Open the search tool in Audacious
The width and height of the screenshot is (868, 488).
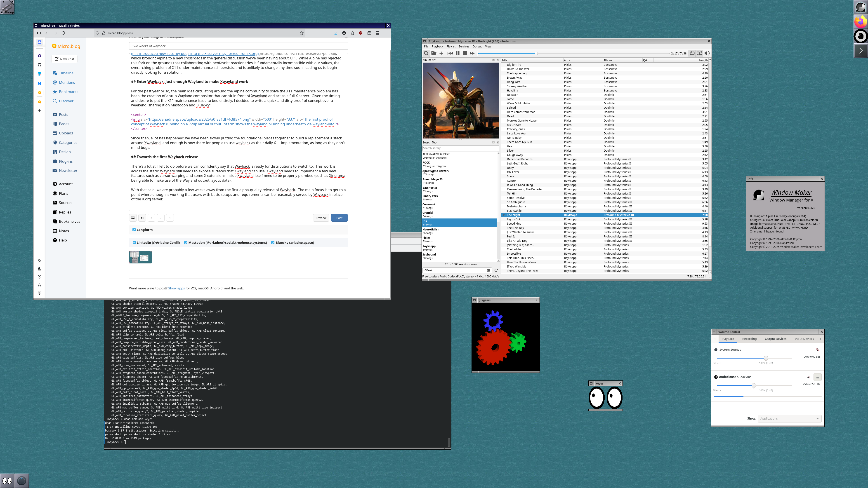coord(426,53)
